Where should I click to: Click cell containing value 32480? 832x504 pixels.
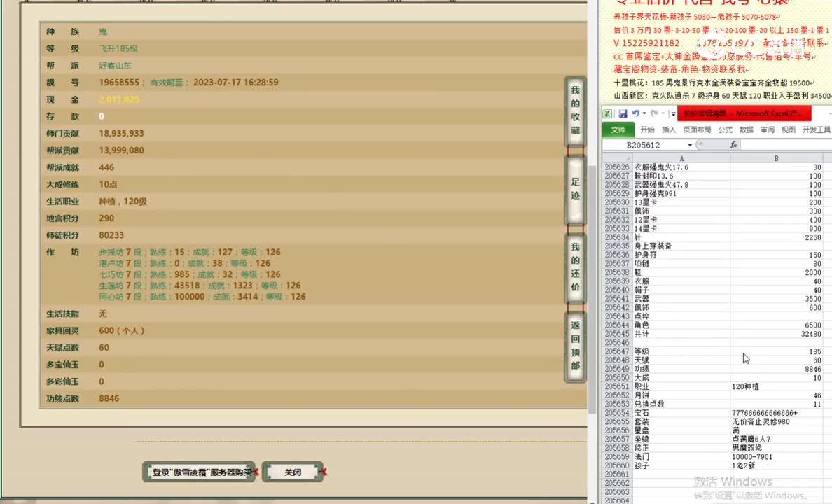coord(776,334)
